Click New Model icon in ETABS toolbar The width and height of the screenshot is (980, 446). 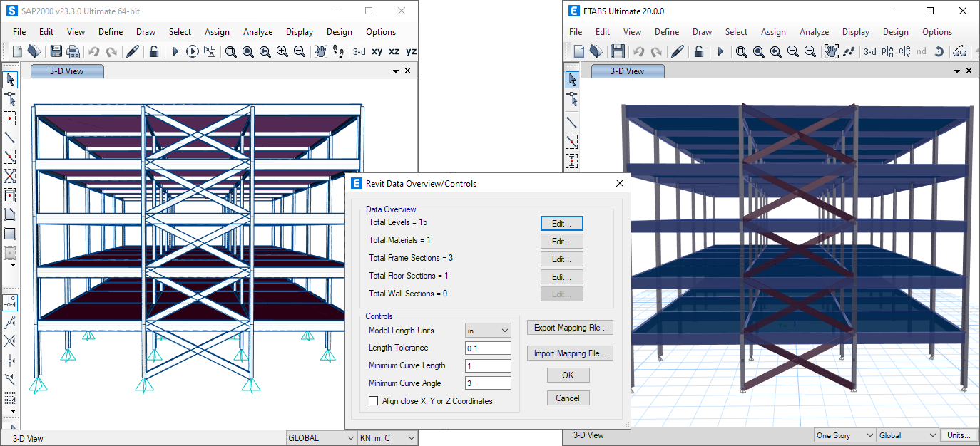point(579,51)
